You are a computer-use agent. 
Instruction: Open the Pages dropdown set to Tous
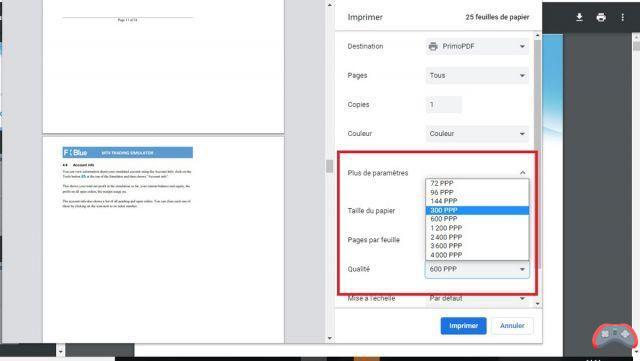click(477, 76)
